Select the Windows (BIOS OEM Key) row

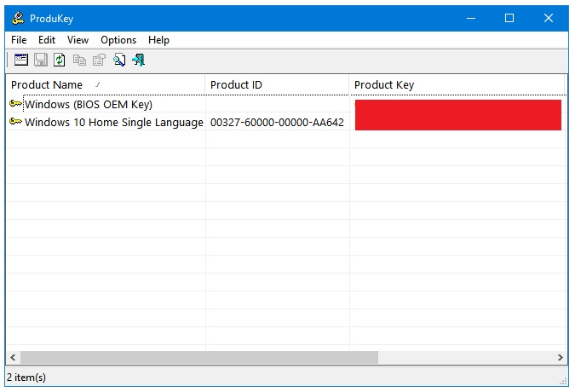click(x=286, y=104)
